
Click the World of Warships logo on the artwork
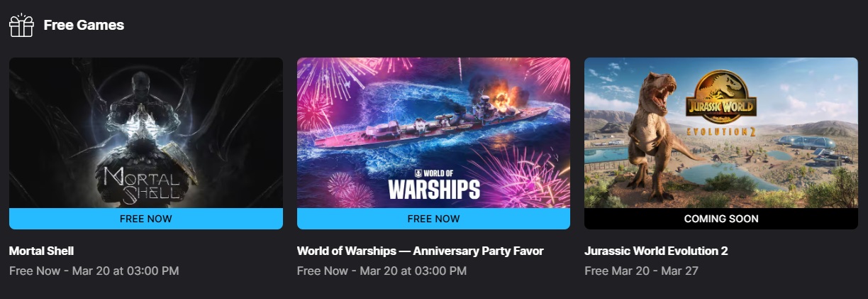click(x=433, y=184)
